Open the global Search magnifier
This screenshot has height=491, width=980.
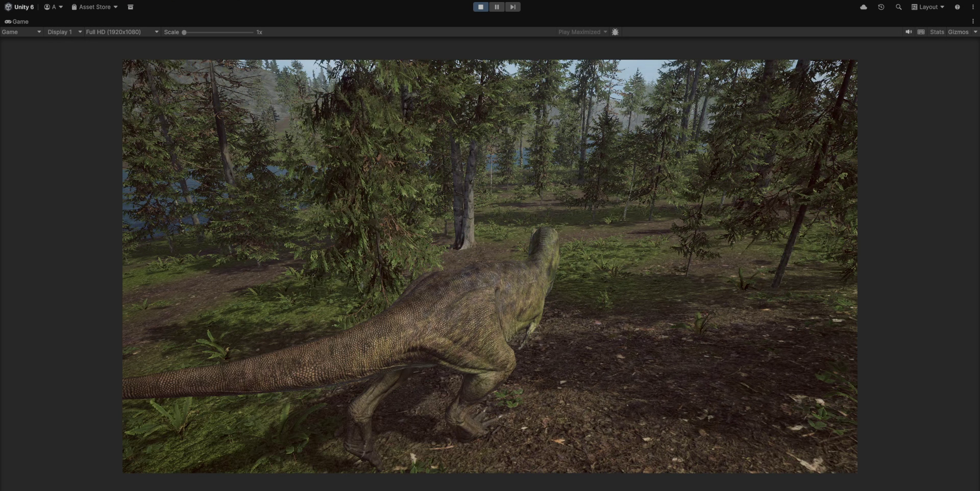coord(899,7)
